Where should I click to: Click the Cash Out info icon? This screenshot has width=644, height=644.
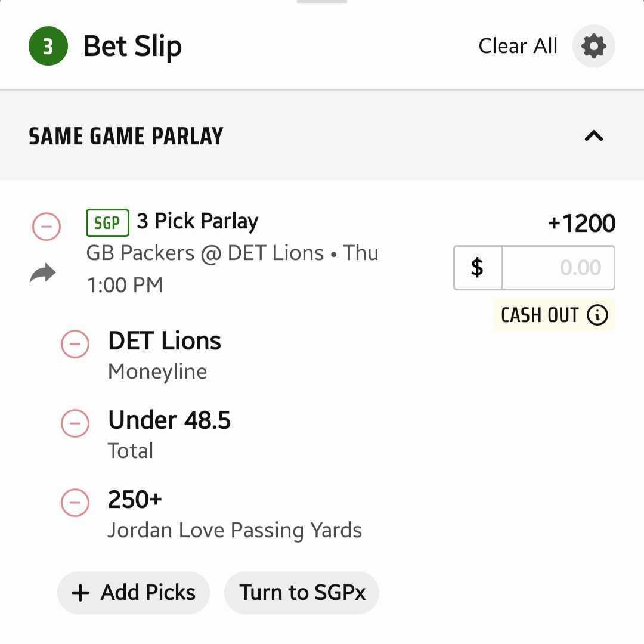(597, 315)
